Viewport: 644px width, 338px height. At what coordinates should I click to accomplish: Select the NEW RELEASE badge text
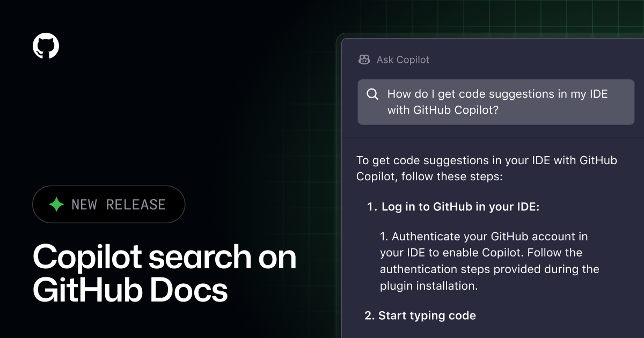pyautogui.click(x=118, y=204)
